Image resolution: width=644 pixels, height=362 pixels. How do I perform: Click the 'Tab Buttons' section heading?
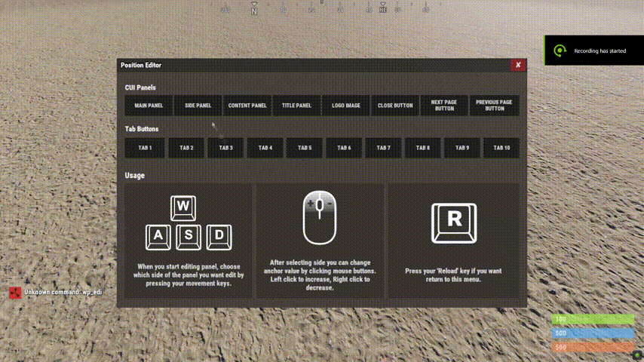click(x=142, y=129)
